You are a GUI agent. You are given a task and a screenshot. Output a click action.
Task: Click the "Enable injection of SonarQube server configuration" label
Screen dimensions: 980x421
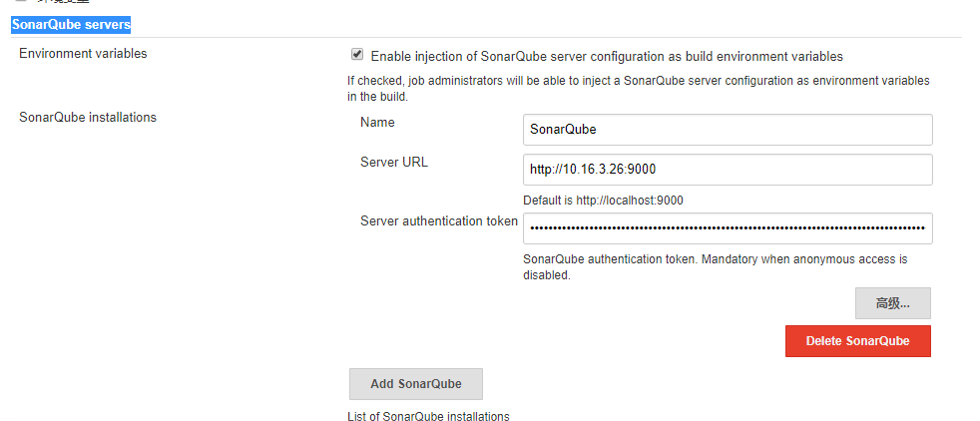(607, 56)
